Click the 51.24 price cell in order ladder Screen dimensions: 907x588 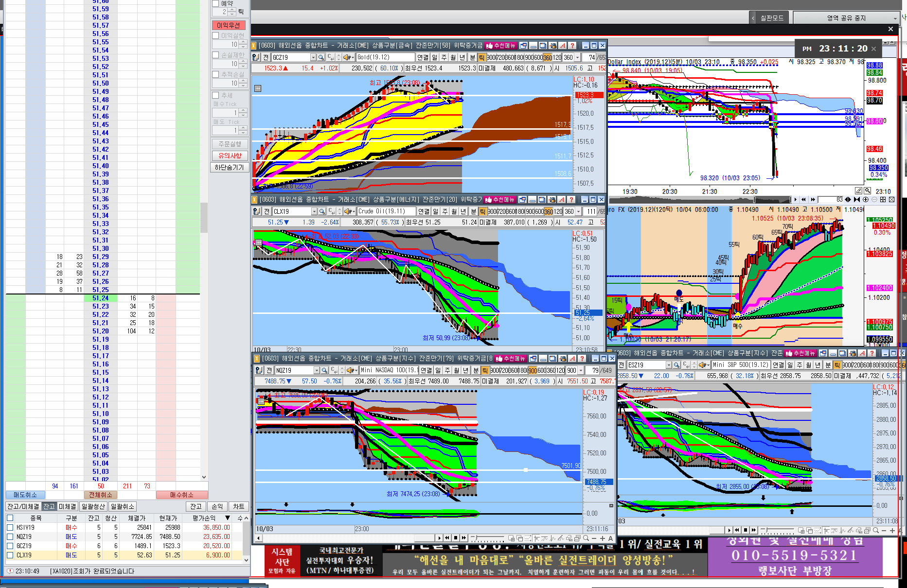(101, 298)
